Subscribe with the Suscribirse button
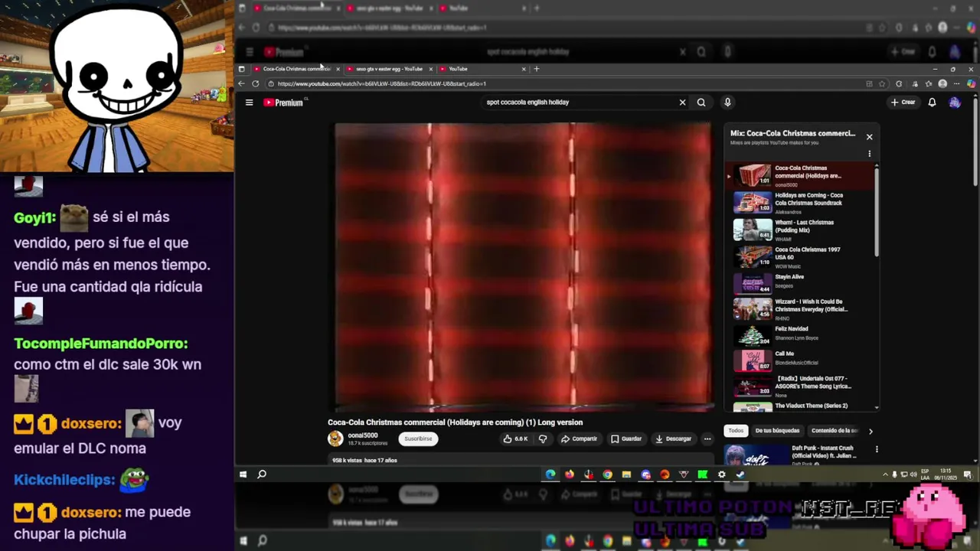This screenshot has height=551, width=980. (x=418, y=439)
